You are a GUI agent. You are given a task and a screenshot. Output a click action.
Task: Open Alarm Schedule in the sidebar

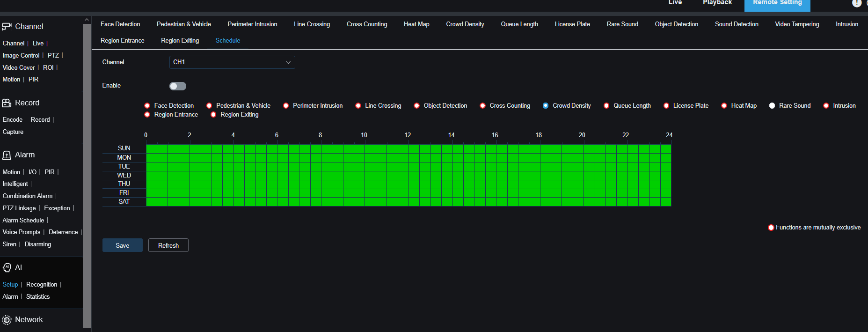23,221
